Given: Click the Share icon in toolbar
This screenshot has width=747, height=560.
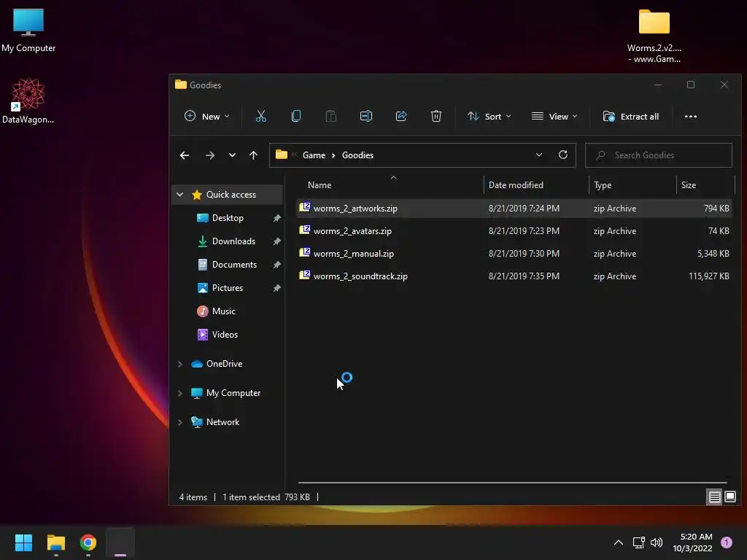Looking at the screenshot, I should 401,116.
